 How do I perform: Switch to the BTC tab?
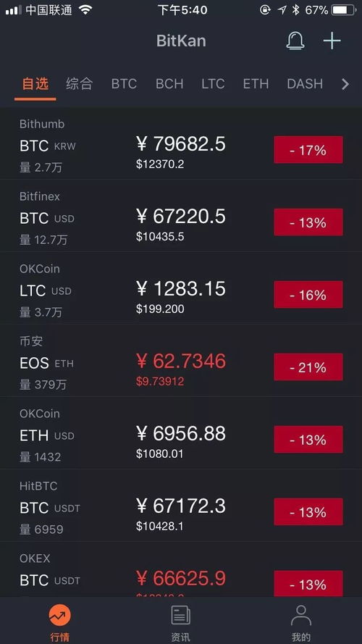tap(124, 84)
